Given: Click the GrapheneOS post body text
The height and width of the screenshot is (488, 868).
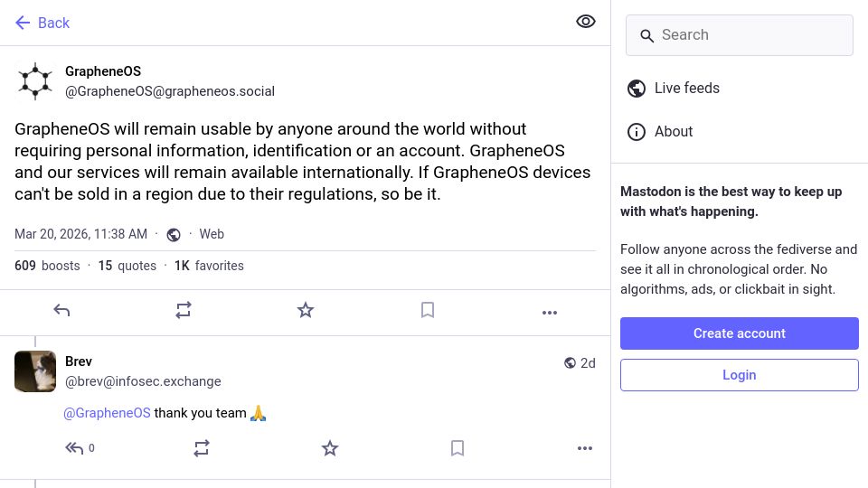Looking at the screenshot, I should 302,162.
